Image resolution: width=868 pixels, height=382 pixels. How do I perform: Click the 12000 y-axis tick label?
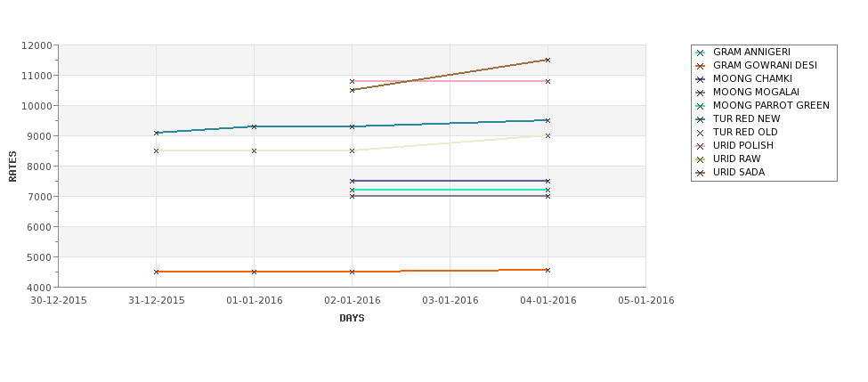click(x=37, y=45)
